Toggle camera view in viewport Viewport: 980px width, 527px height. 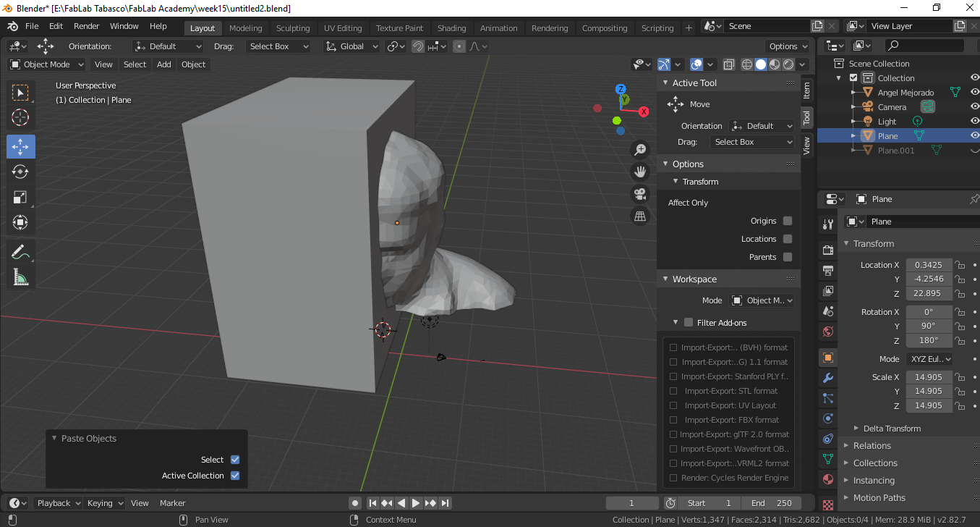(x=639, y=193)
